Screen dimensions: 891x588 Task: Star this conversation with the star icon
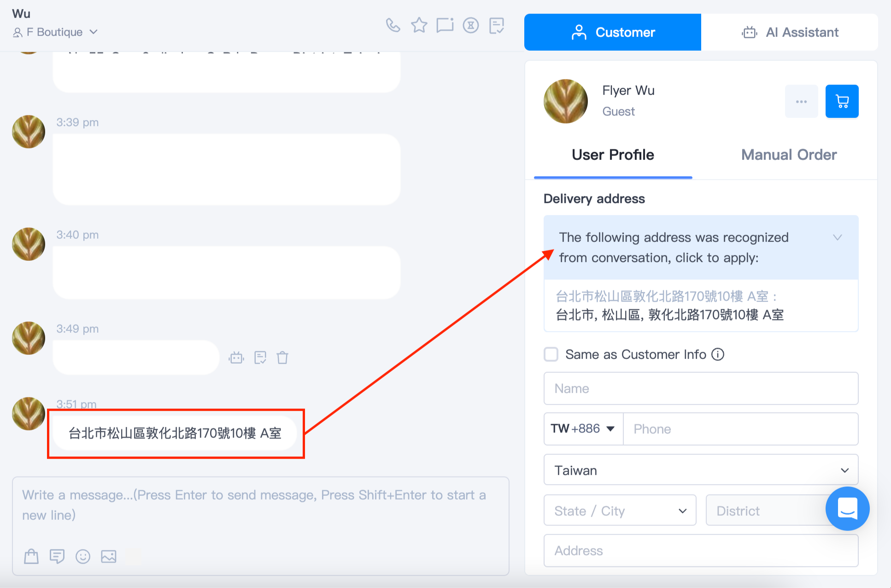click(419, 25)
